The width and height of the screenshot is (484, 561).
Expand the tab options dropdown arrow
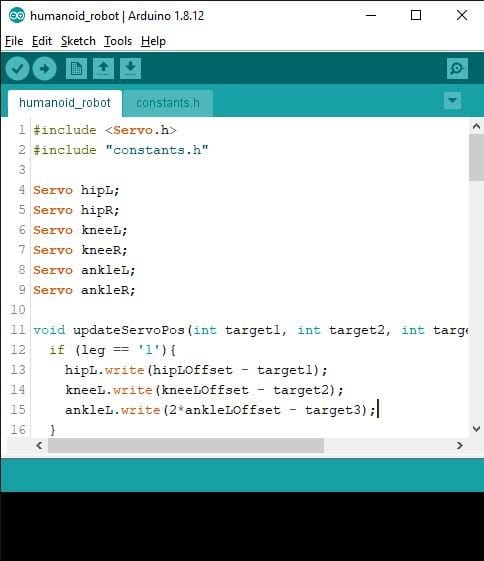453,101
